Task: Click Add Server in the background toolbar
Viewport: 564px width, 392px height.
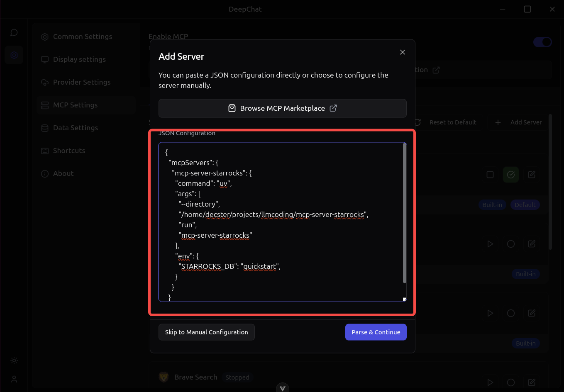Action: 518,122
